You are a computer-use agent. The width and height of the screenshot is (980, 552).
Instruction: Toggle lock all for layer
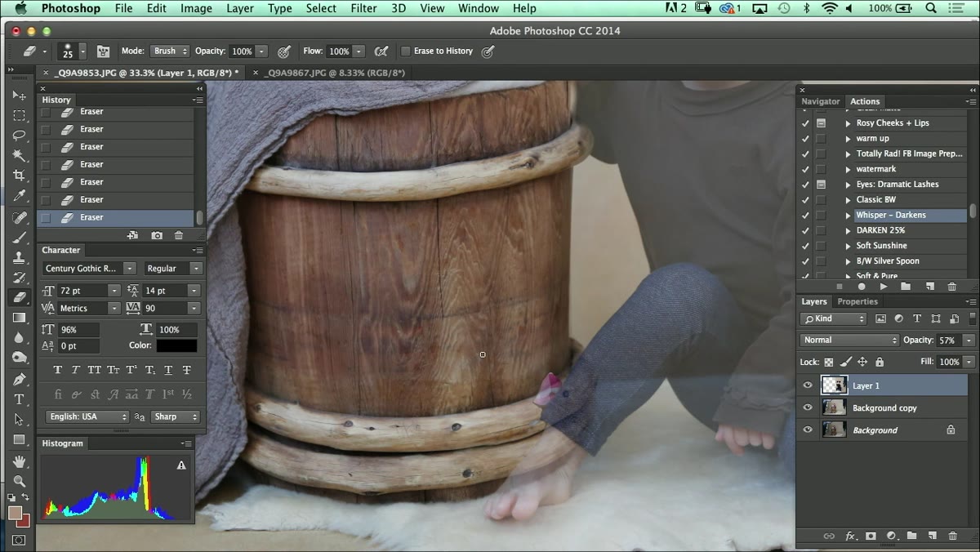click(x=880, y=362)
